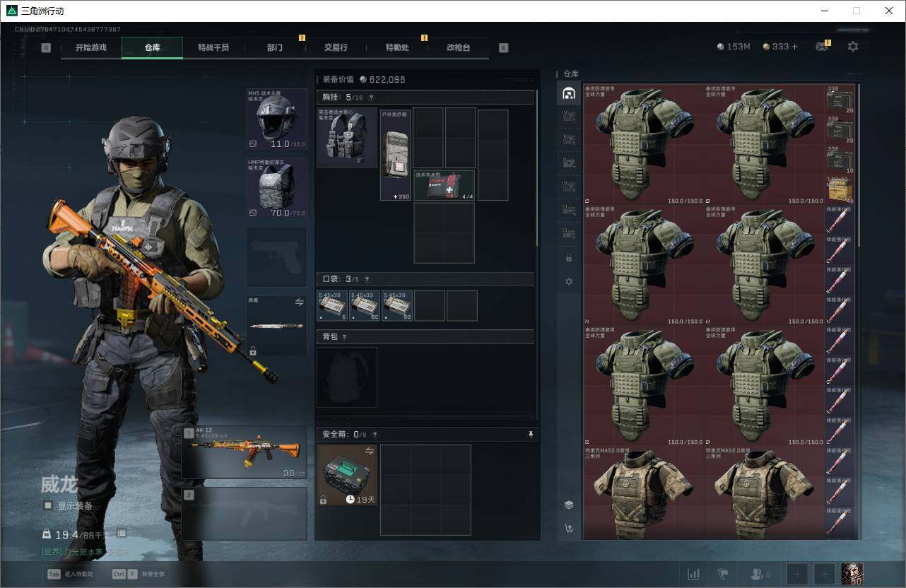Show help for the 口袋 section
This screenshot has width=906, height=588.
point(367,279)
